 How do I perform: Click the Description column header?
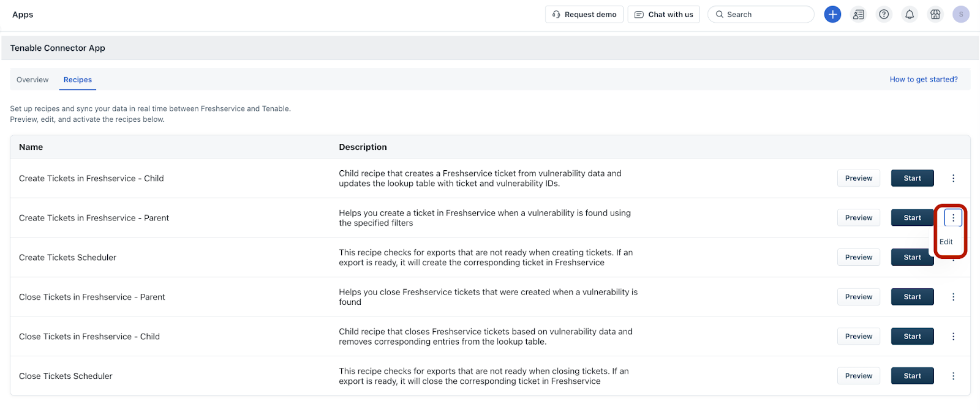[363, 147]
